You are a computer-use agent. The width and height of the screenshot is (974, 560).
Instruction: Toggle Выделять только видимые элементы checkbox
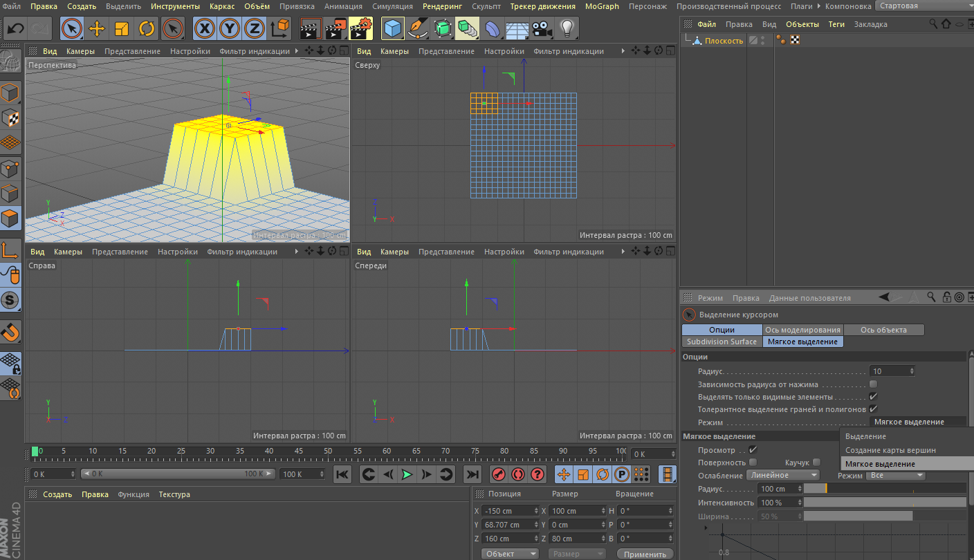(873, 397)
